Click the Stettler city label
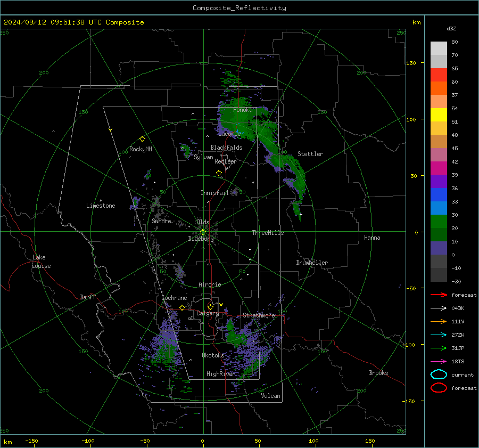This screenshot has width=479, height=448. (310, 154)
